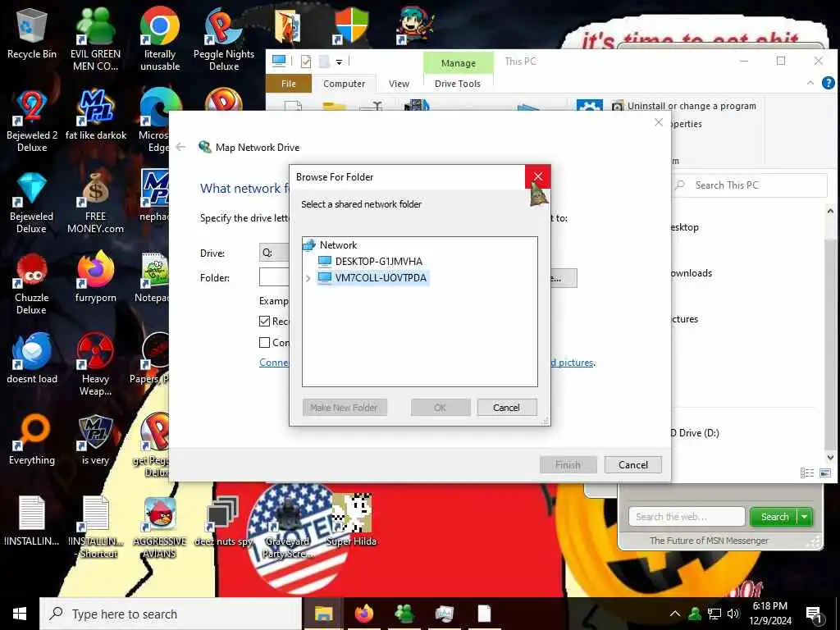Viewport: 840px width, 630px height.
Task: Switch to the View ribbon tab
Action: coord(399,84)
